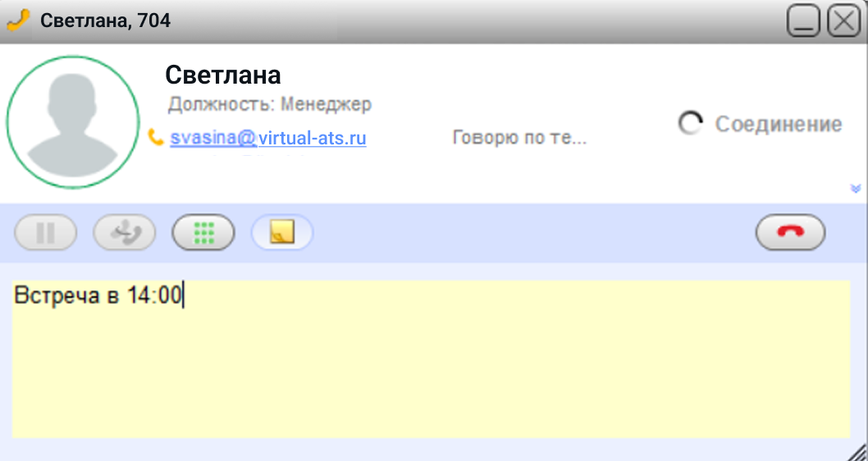Expand contact details with double chevron
The image size is (868, 461).
[x=855, y=189]
